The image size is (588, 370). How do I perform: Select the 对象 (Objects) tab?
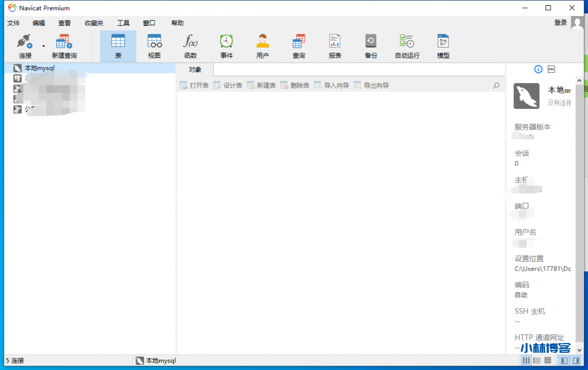pos(195,69)
